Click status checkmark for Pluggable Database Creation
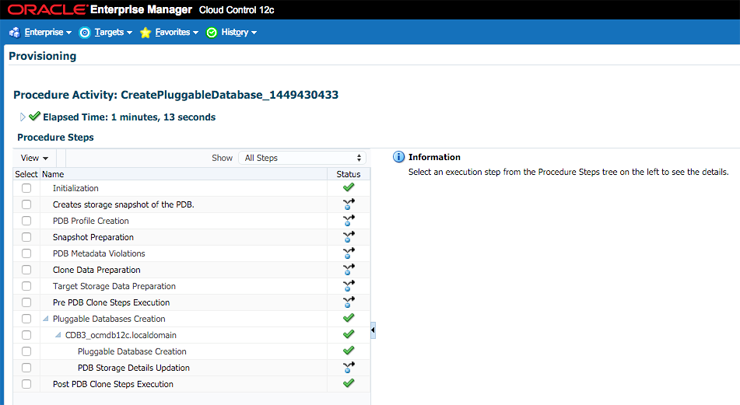The image size is (740, 405). coord(349,351)
